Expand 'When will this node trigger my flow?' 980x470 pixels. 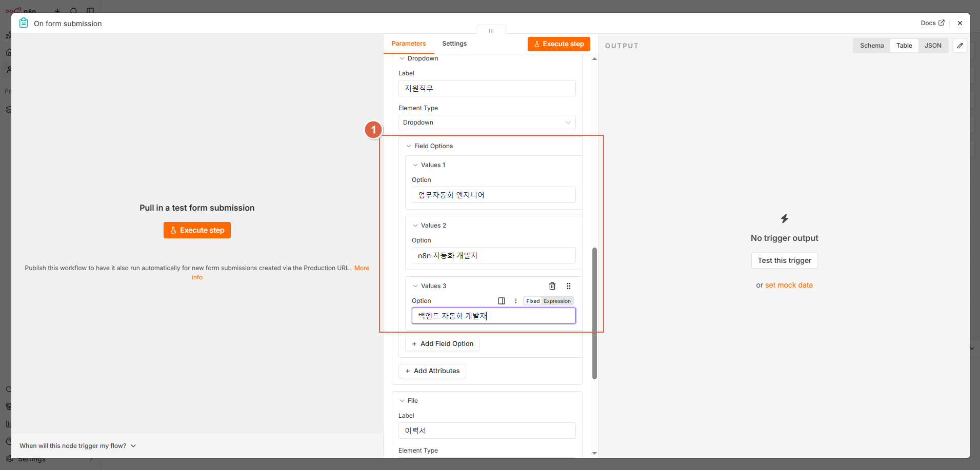78,446
